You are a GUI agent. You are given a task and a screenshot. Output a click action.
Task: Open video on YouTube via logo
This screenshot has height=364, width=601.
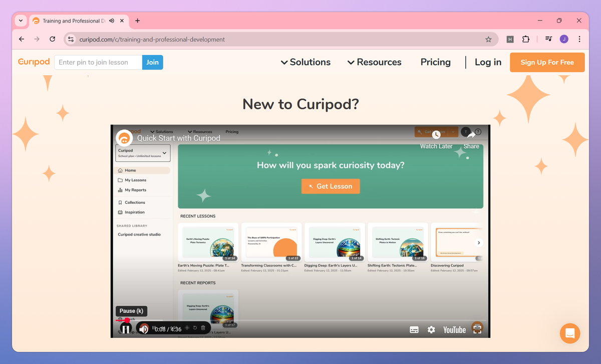pyautogui.click(x=454, y=329)
